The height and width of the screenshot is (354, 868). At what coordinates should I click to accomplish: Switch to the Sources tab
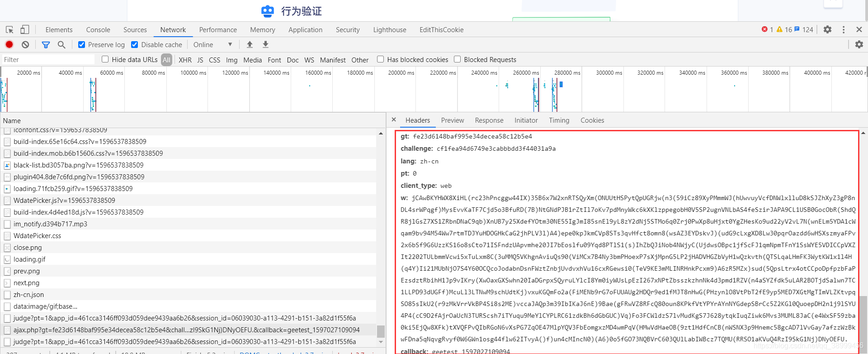coord(135,29)
